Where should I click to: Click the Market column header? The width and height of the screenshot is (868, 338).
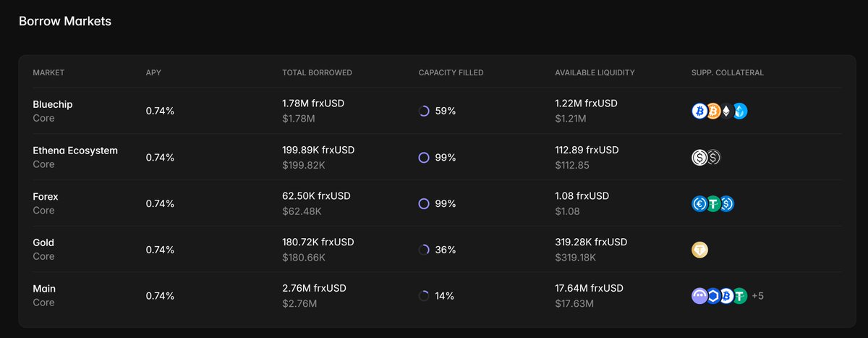click(x=48, y=72)
